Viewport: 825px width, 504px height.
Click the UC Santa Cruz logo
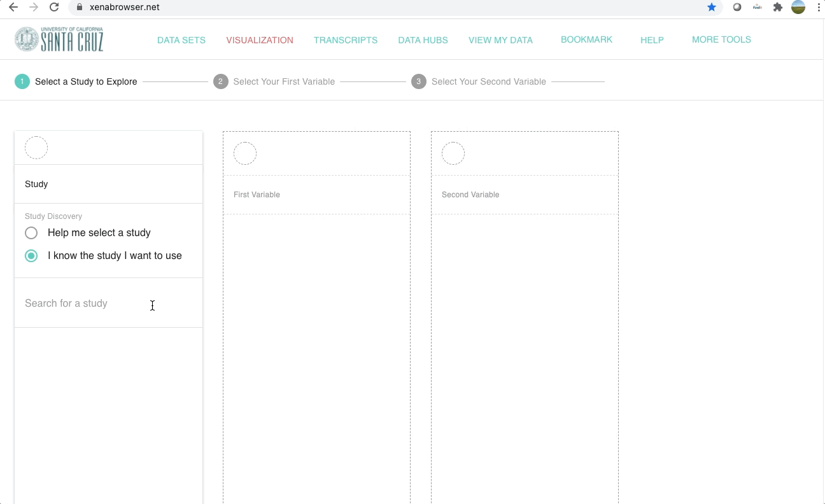pyautogui.click(x=59, y=39)
